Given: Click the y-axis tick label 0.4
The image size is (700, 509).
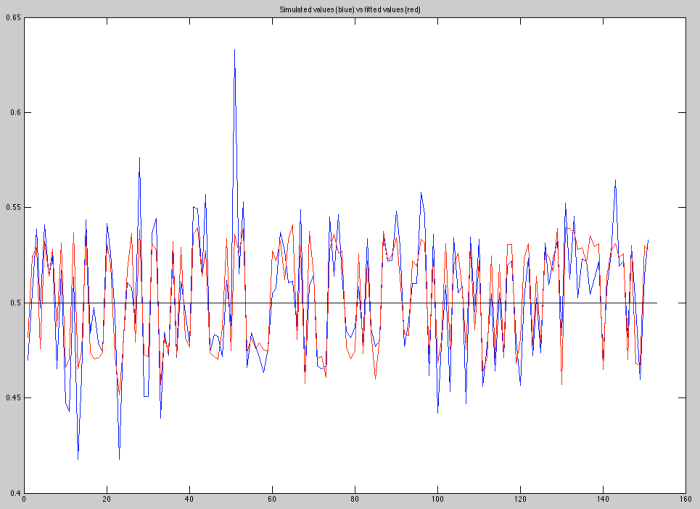Looking at the screenshot, I should click(13, 492).
